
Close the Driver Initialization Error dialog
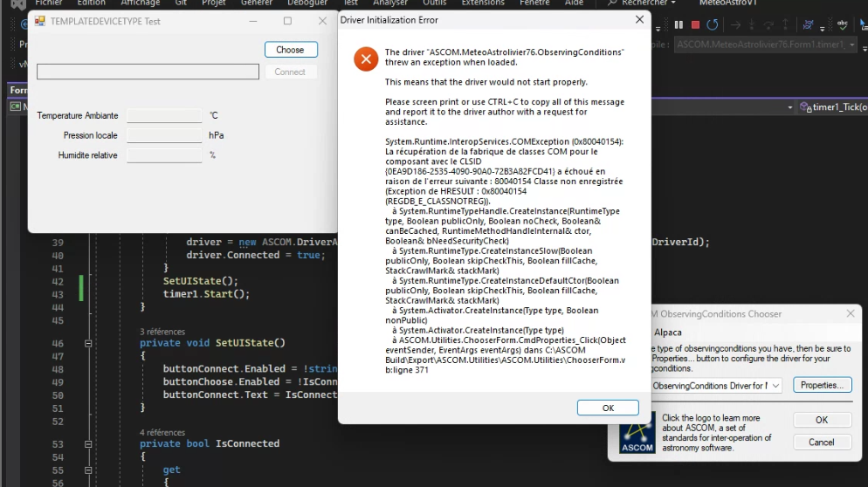(x=639, y=19)
